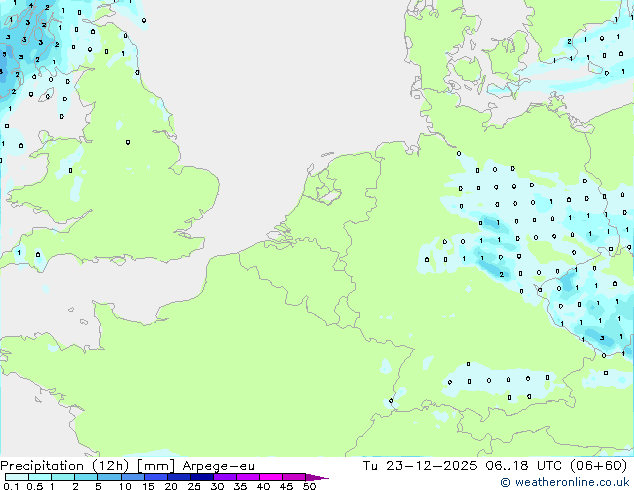
Task: Click the 45–50 mm legend swatch
Action: [294, 477]
